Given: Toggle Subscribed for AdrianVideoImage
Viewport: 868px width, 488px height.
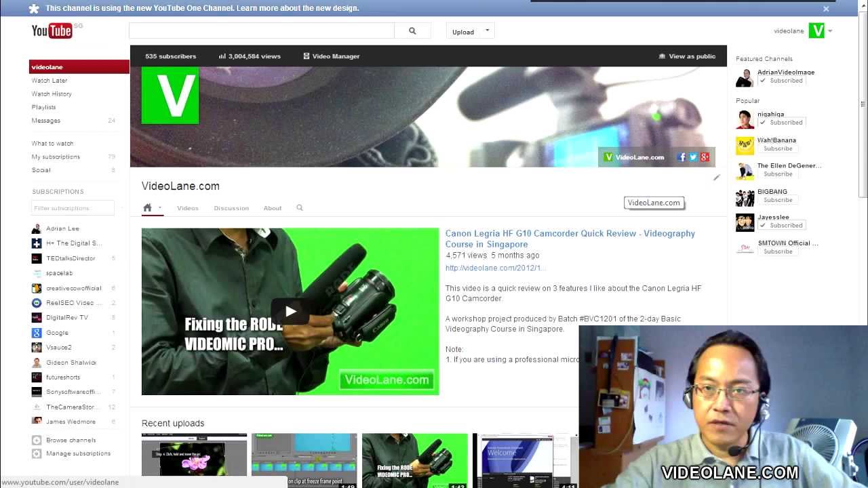Looking at the screenshot, I should tap(781, 81).
